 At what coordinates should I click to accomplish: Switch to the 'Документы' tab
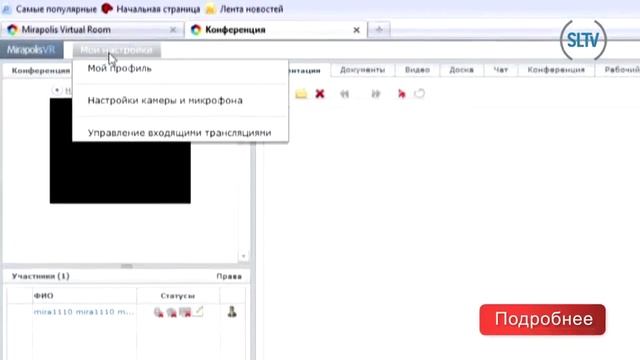tap(362, 70)
